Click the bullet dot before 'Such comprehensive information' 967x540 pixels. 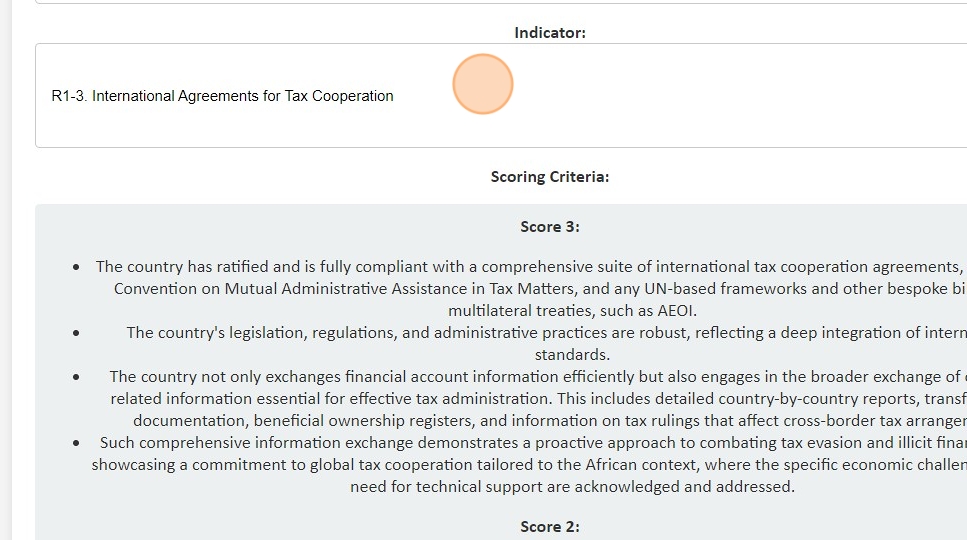(77, 443)
